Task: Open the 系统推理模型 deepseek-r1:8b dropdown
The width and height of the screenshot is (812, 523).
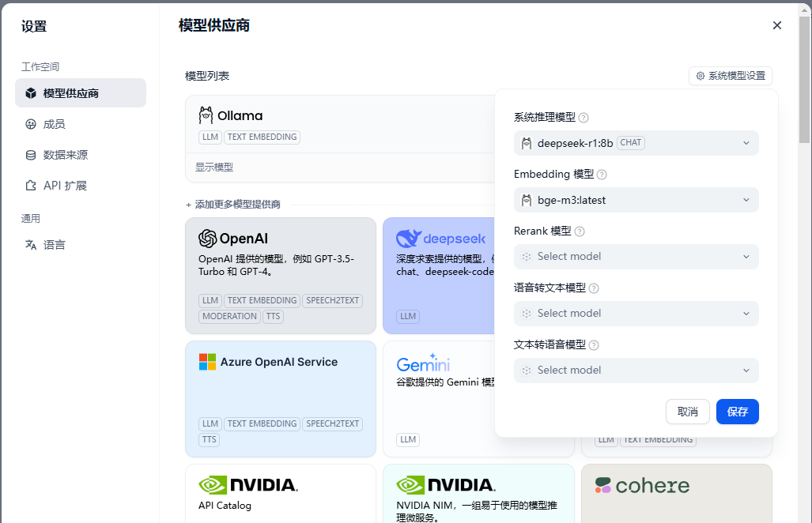Action: [636, 143]
